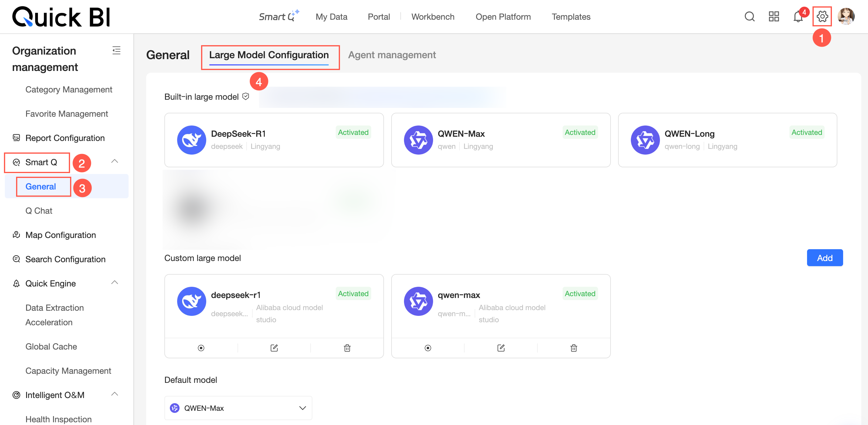Viewport: 868px width, 425px height.
Task: Collapse the Smart Q section chevron
Action: [x=115, y=161]
